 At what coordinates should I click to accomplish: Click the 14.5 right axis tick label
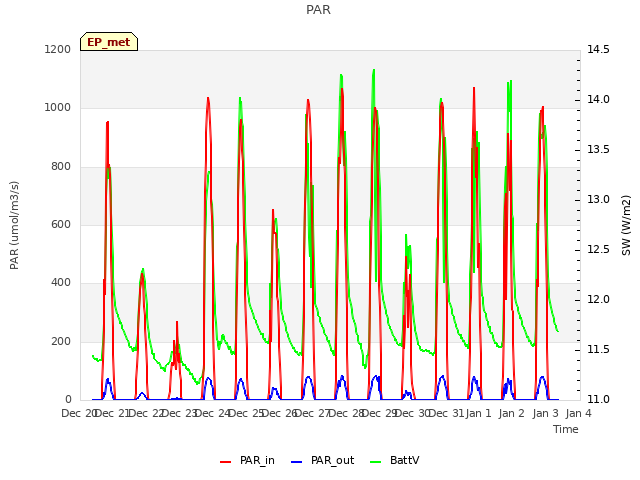coord(598,49)
